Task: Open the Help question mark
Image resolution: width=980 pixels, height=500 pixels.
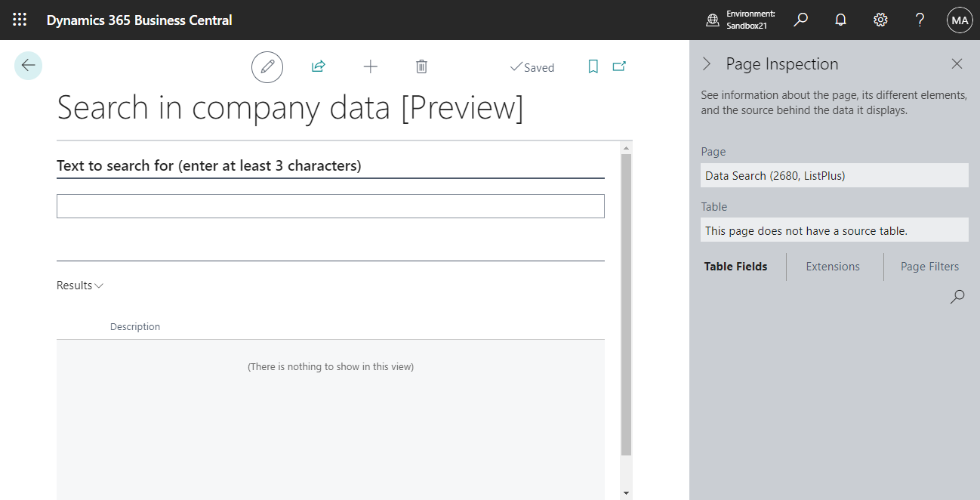Action: click(920, 20)
